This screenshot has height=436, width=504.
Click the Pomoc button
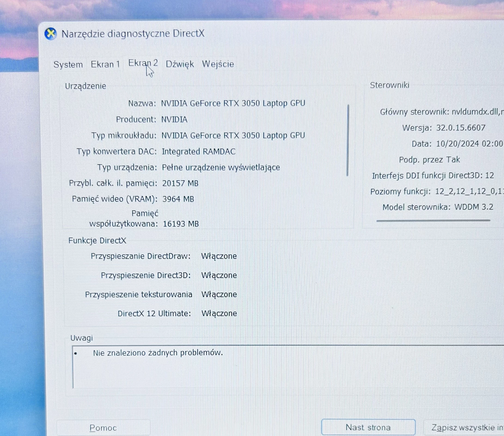point(103,428)
